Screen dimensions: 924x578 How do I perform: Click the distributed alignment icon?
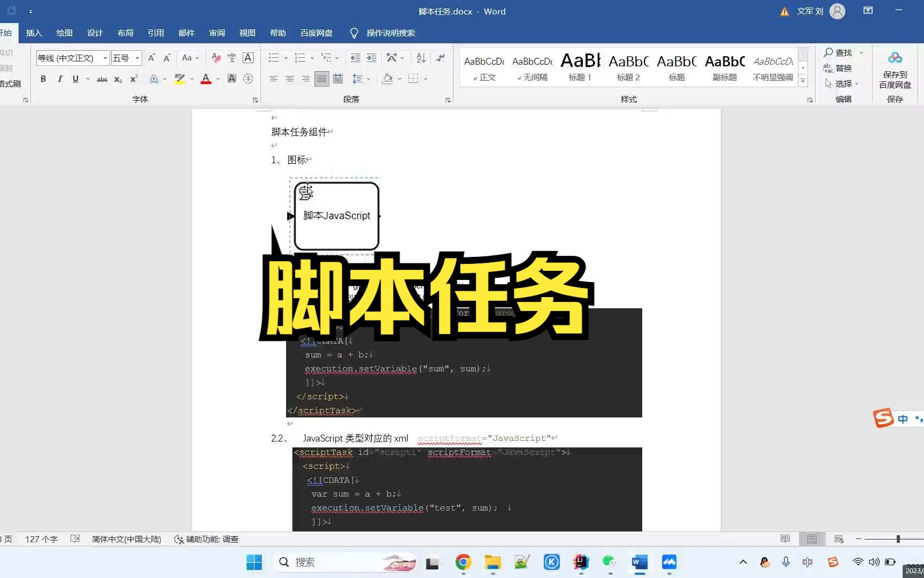coord(337,79)
